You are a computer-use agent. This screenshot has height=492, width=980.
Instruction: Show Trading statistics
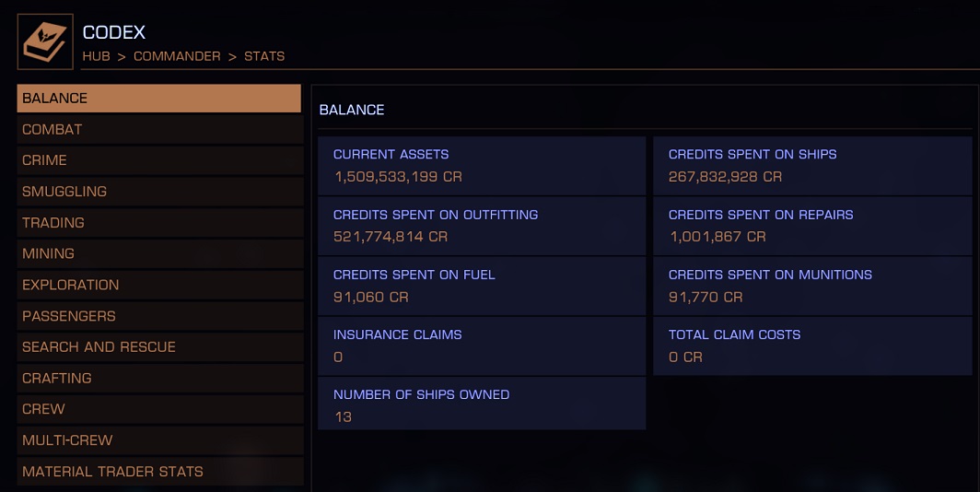coord(160,223)
